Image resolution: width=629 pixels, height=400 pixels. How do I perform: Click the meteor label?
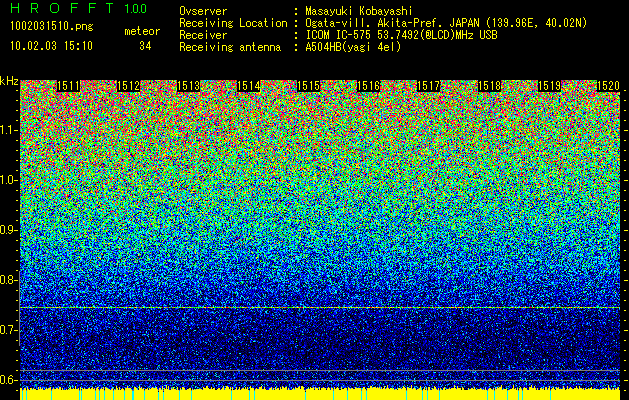(142, 31)
